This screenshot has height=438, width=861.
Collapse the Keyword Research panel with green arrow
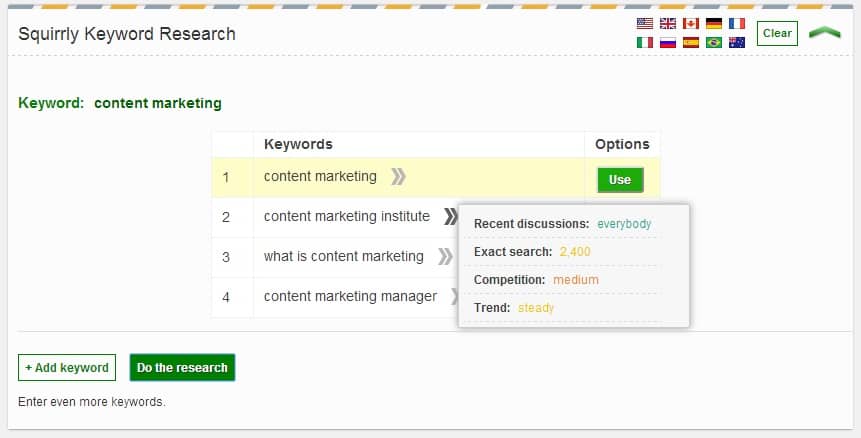click(x=825, y=33)
